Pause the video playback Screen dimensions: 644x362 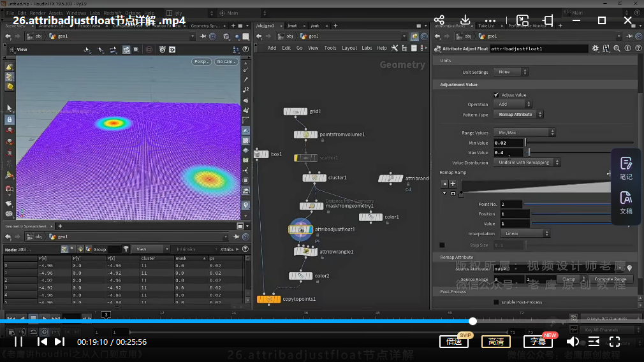18,342
